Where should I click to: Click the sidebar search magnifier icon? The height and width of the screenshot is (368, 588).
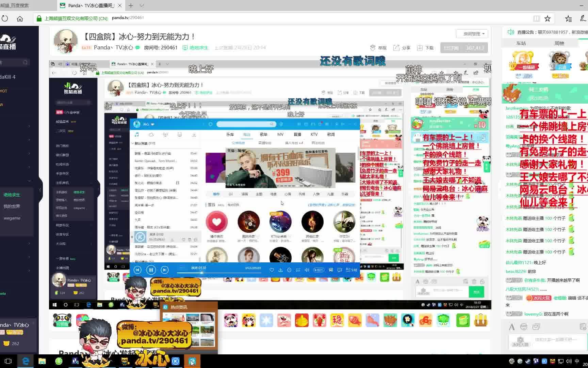pyautogui.click(x=25, y=62)
